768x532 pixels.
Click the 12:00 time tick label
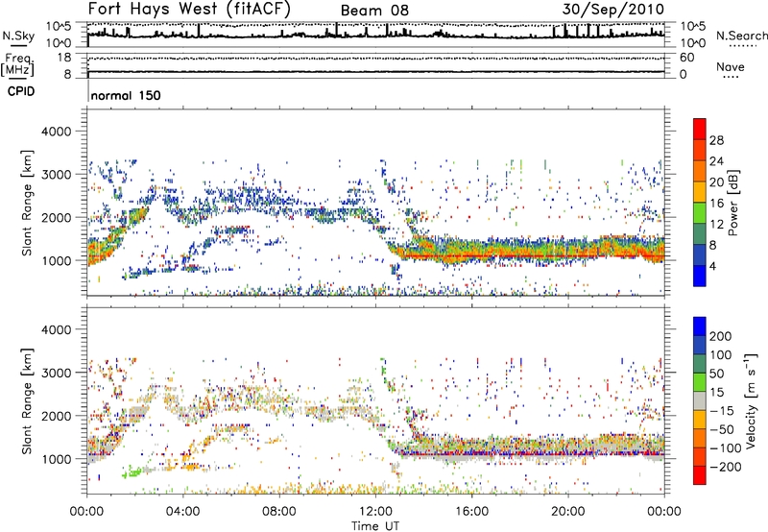coord(375,512)
